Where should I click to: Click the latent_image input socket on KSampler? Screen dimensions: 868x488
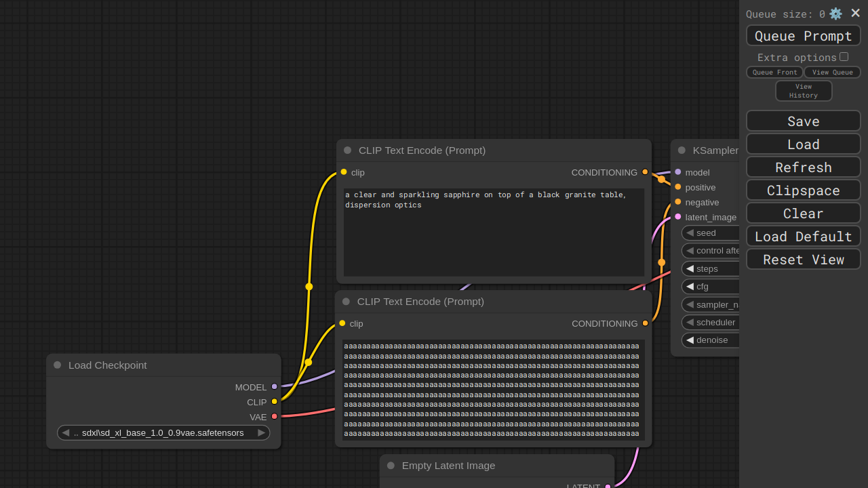(677, 217)
